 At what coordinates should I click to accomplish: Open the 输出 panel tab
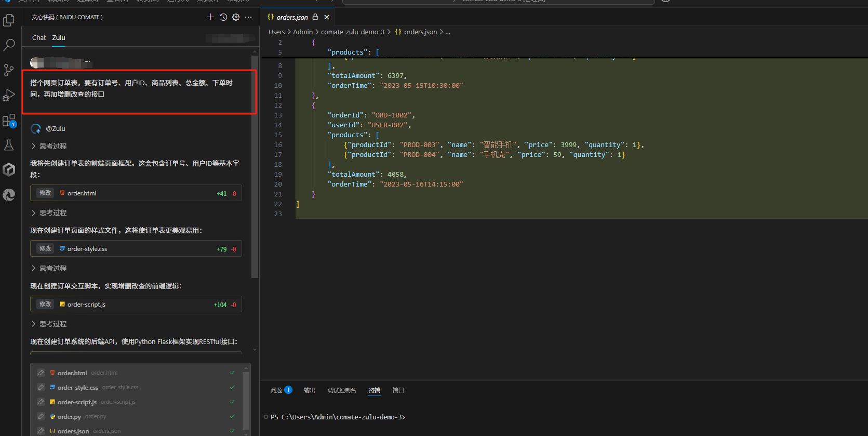click(x=310, y=390)
